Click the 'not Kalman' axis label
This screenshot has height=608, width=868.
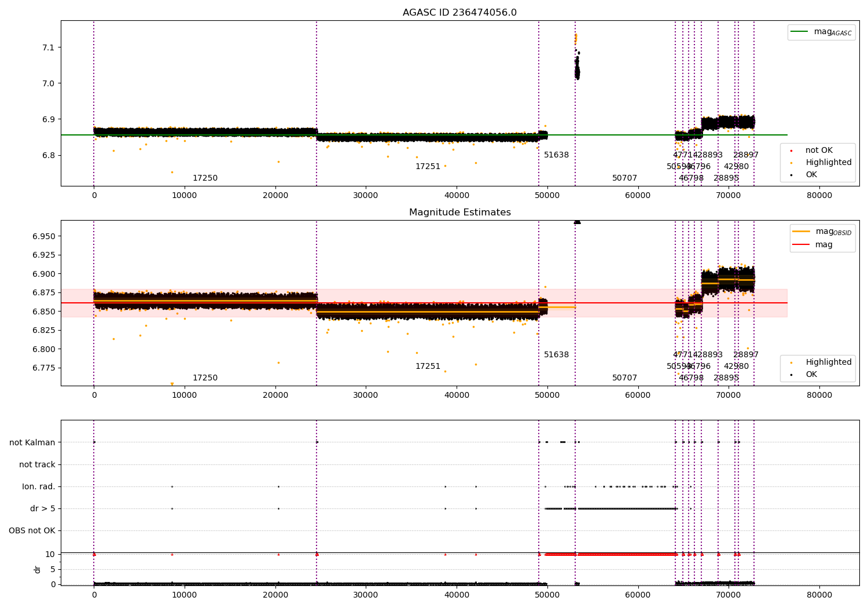(32, 442)
